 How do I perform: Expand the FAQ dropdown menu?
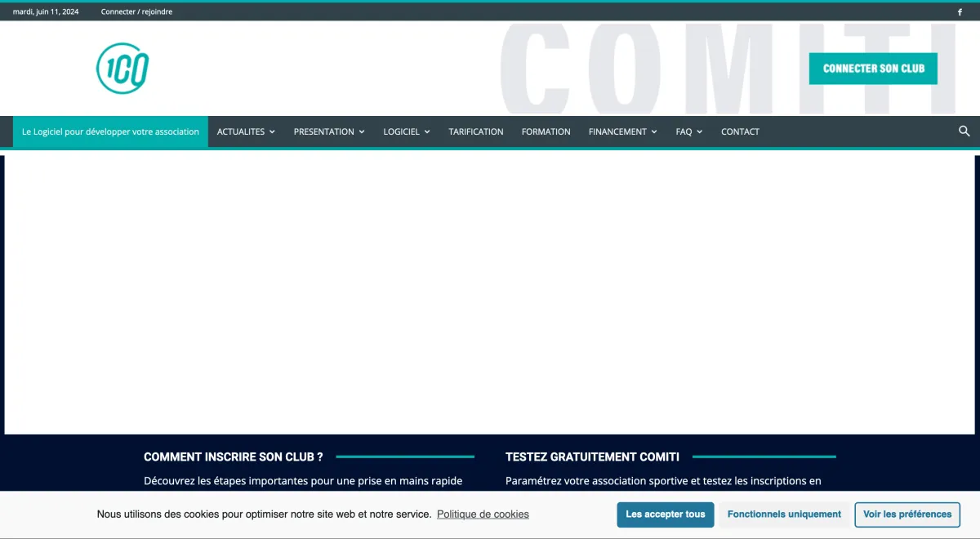click(689, 131)
